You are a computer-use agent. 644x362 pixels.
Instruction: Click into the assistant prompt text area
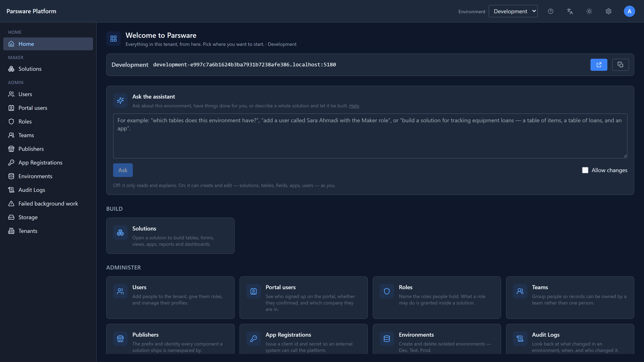[370, 136]
